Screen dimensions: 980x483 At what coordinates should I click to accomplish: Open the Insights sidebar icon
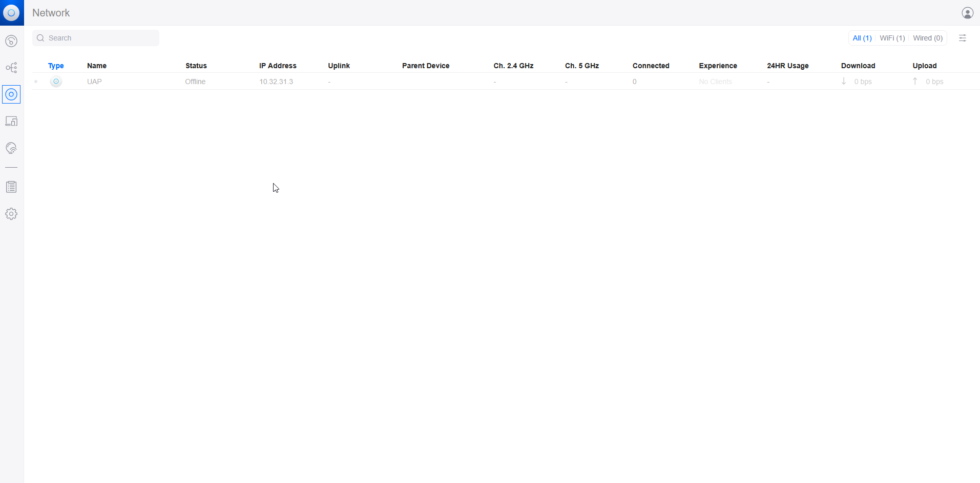[11, 148]
